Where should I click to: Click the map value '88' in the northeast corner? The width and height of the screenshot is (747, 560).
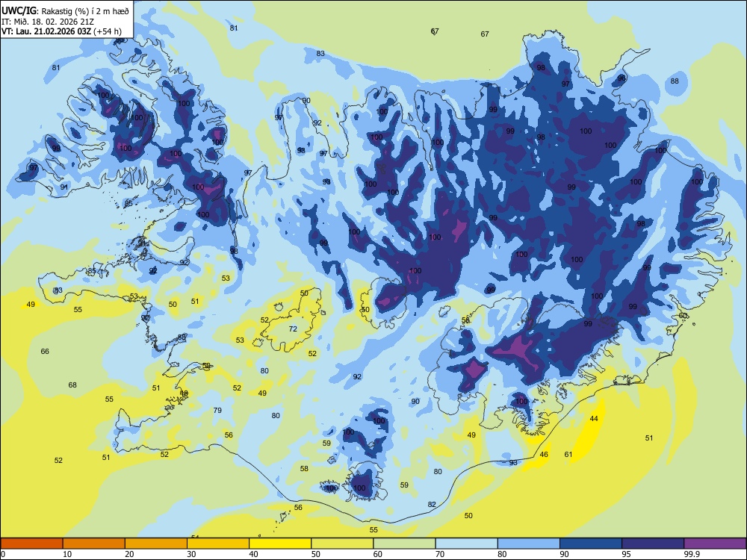point(675,81)
